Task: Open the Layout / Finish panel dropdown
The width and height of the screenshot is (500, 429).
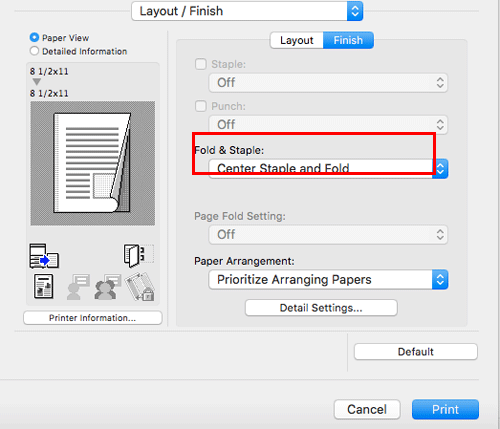Action: click(247, 11)
